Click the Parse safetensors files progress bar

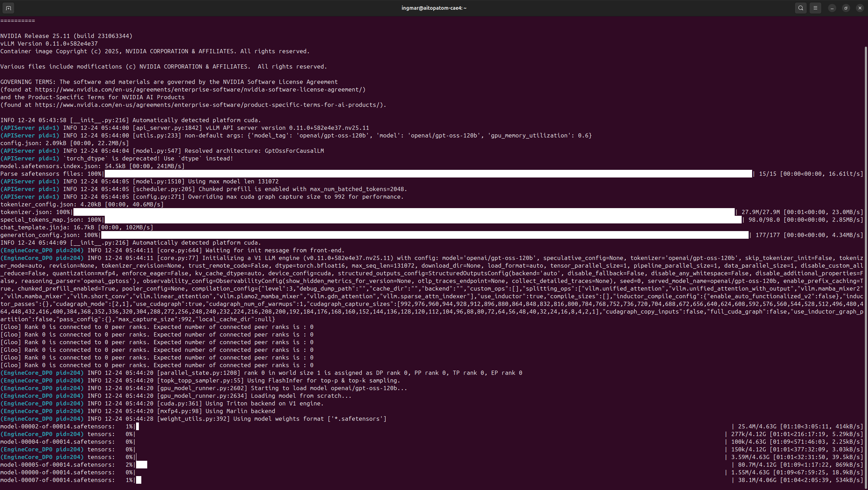click(x=428, y=174)
